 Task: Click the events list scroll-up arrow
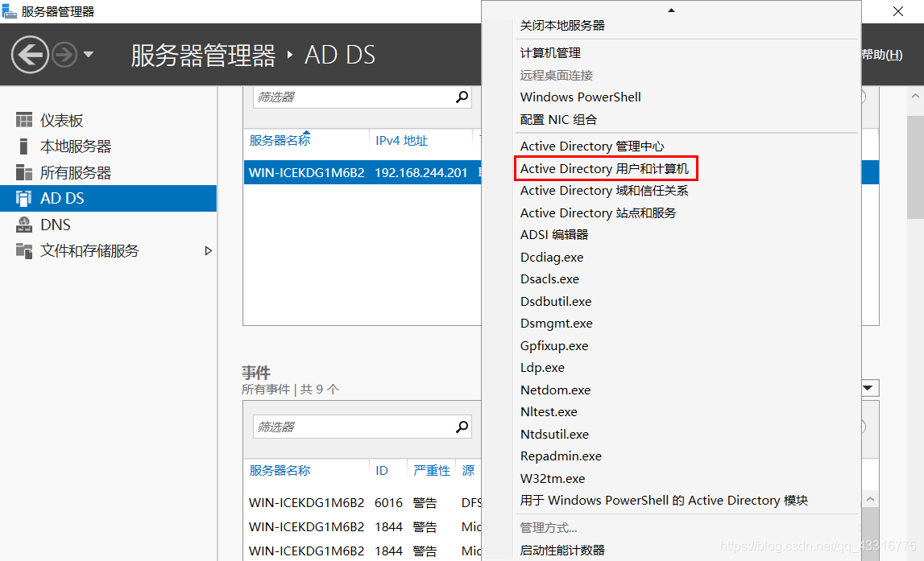point(870,499)
